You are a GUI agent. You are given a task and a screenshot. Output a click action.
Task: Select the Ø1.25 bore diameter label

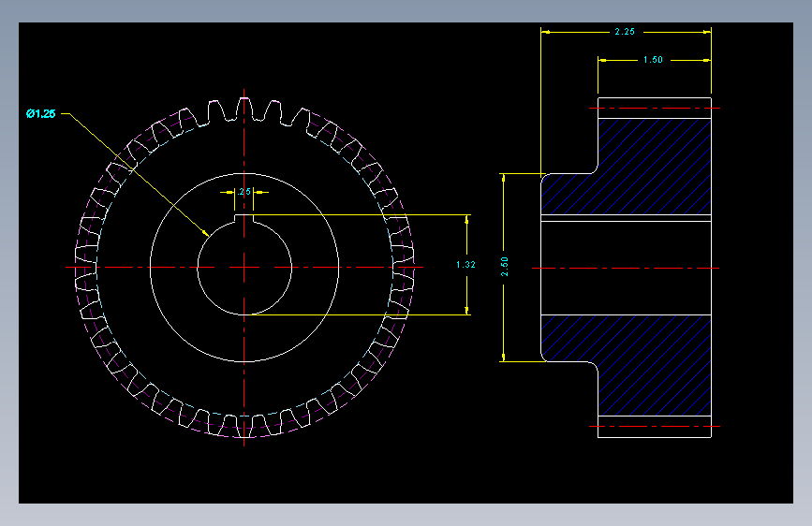40,113
